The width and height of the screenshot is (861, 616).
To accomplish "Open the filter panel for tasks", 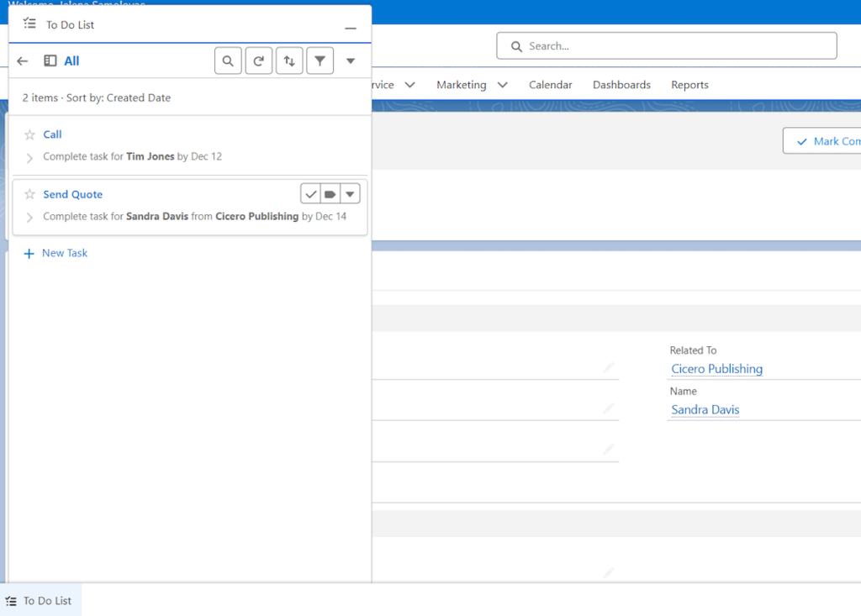I will [320, 60].
